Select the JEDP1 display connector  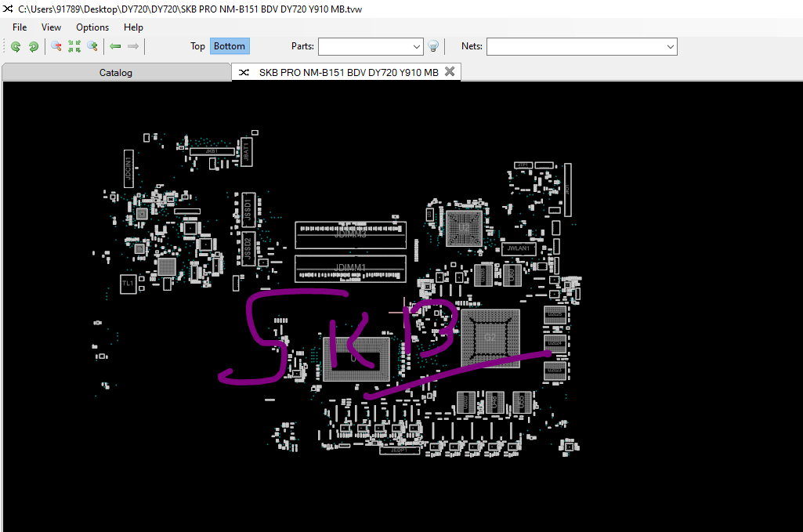coord(400,450)
